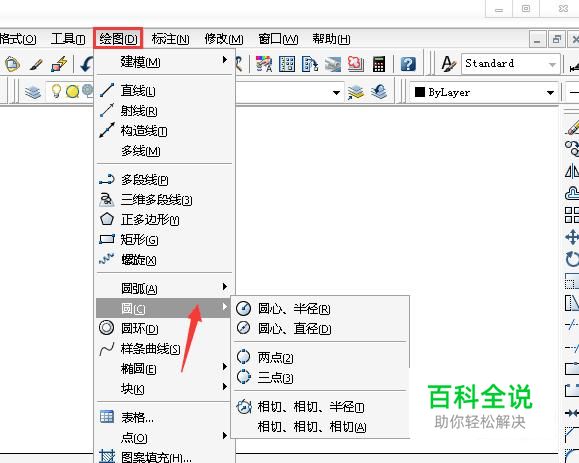Select 螺旋(X) helix command

point(165,260)
